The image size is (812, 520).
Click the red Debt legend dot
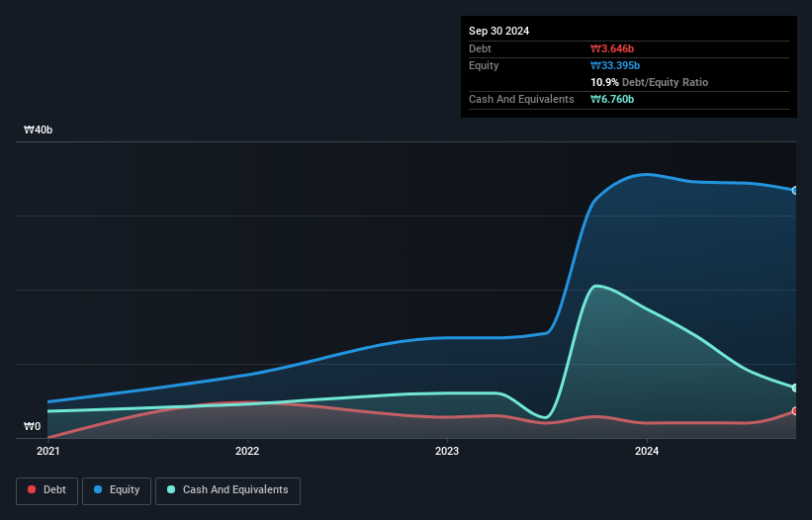(32, 489)
